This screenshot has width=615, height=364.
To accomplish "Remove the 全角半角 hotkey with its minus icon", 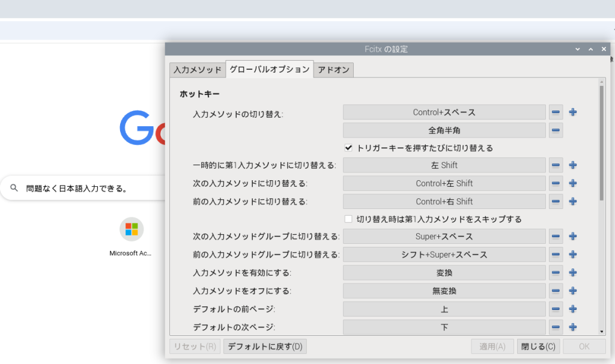I will (x=556, y=130).
